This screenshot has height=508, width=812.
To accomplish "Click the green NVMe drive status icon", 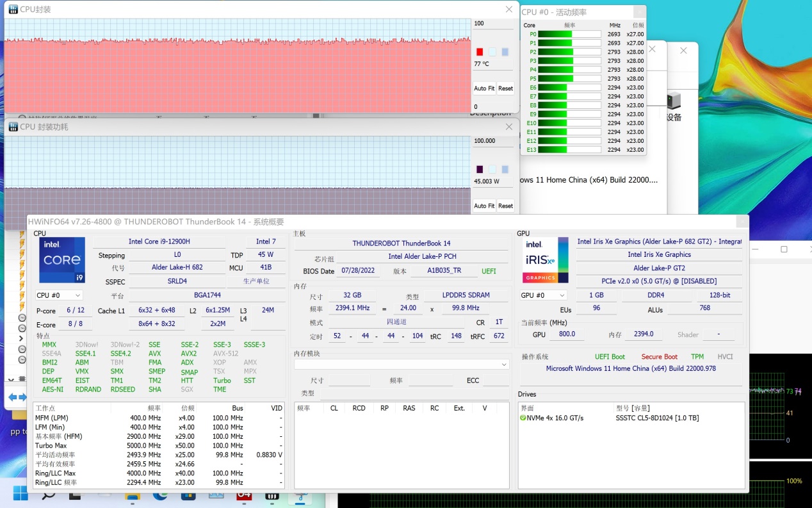I will tap(523, 418).
